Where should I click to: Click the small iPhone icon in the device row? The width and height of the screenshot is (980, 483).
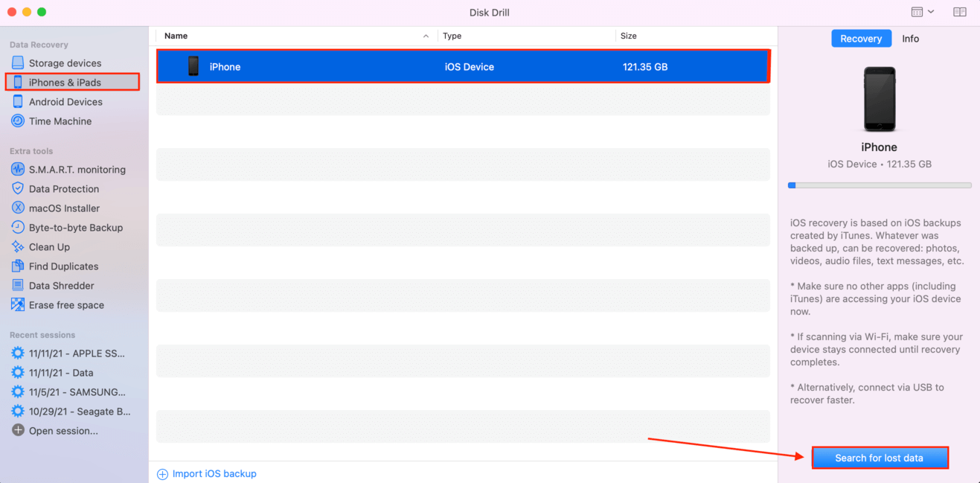pyautogui.click(x=193, y=66)
